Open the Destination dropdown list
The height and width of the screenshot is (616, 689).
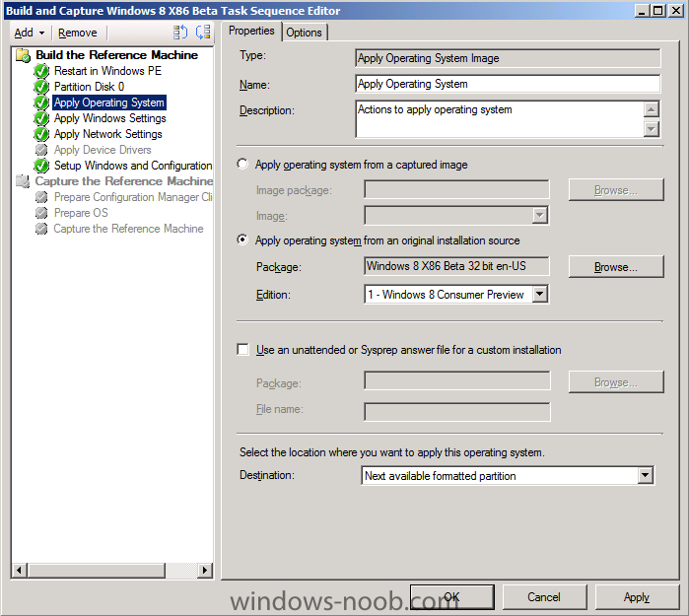(x=645, y=475)
